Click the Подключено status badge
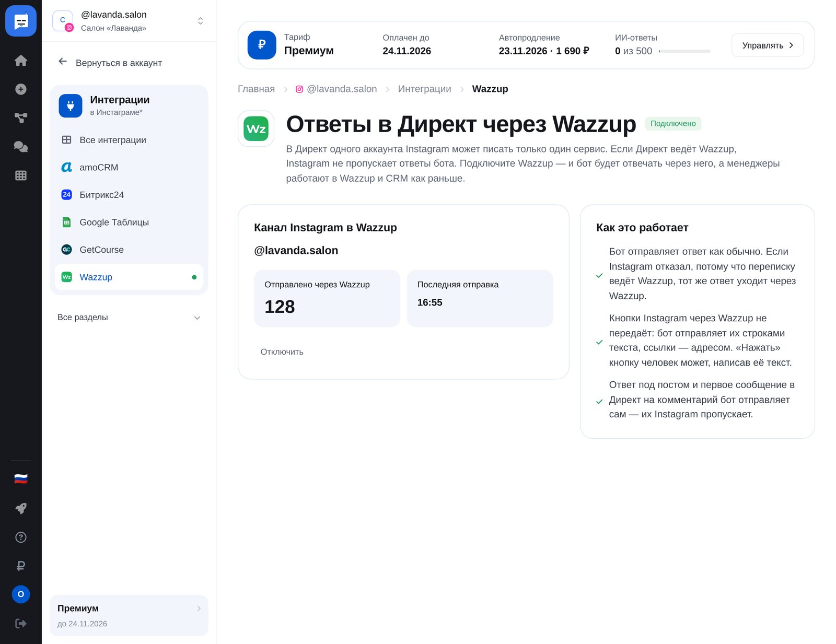Image resolution: width=836 pixels, height=644 pixels. (x=673, y=124)
